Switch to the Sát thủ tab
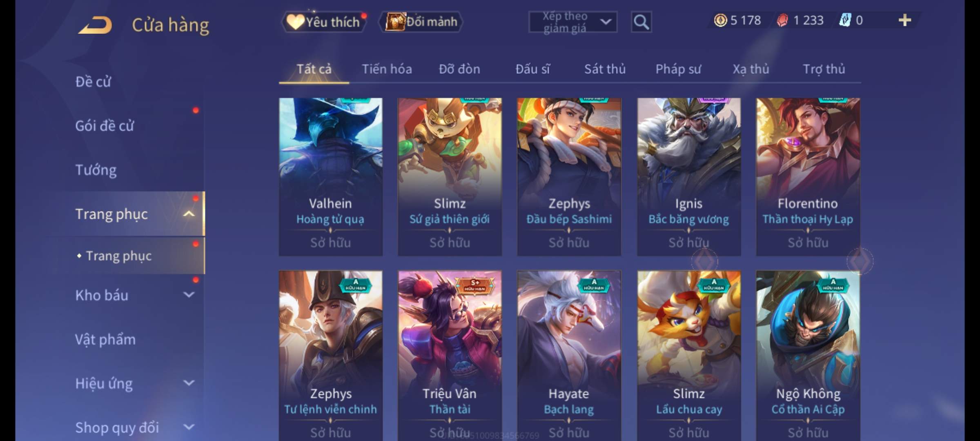Image resolution: width=980 pixels, height=441 pixels. (x=605, y=69)
